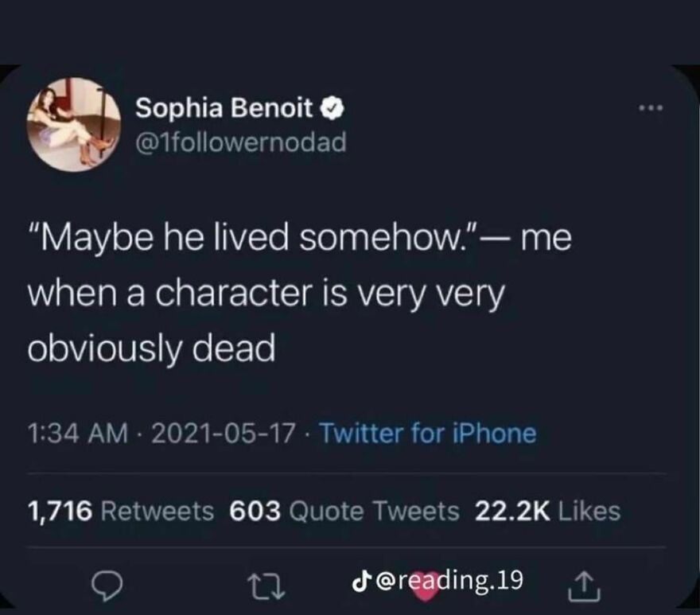Select the @1followernodad handle
700x615 pixels.
[242, 142]
